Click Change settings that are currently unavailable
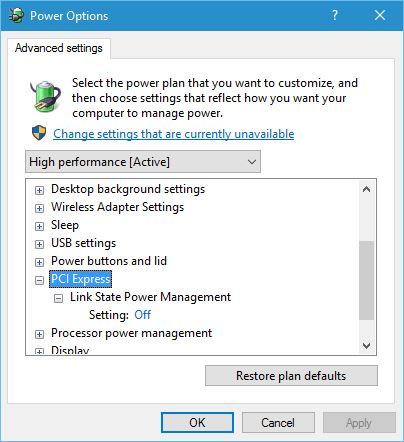404x442 pixels. tap(174, 134)
